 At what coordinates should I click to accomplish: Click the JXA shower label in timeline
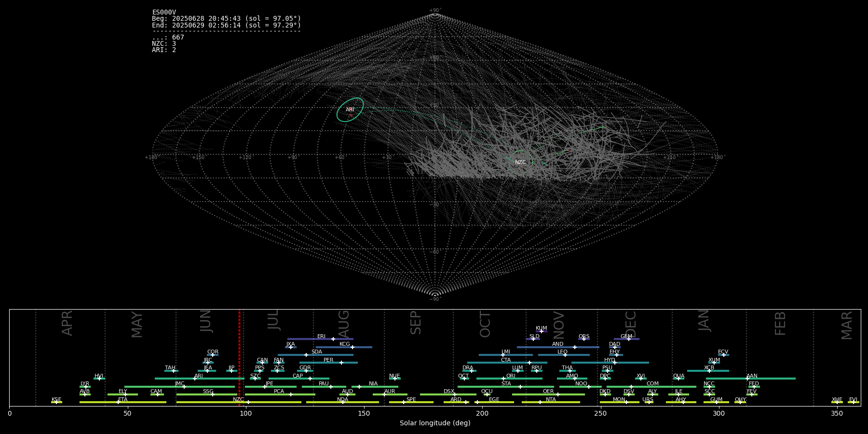point(290,344)
